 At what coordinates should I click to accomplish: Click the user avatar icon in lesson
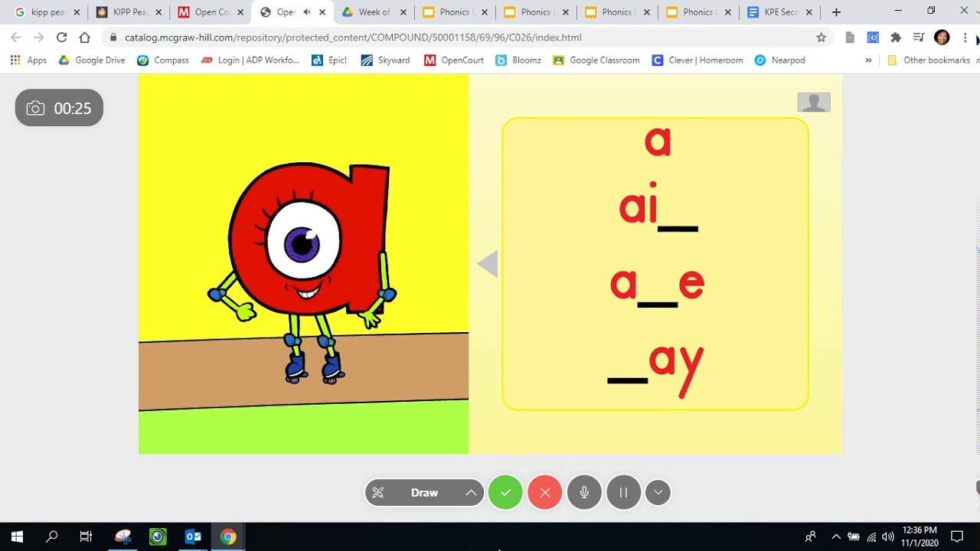click(814, 103)
